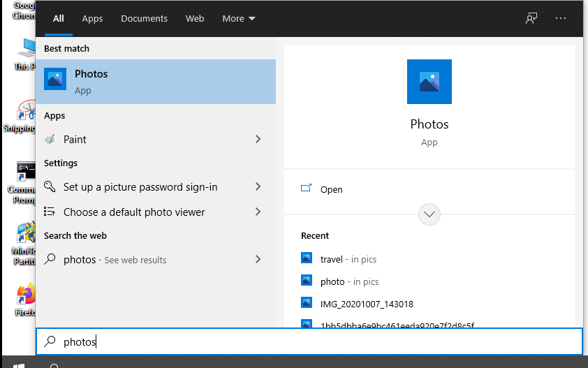
Task: Select the Command Prompt desktop shortcut
Action: (x=22, y=182)
